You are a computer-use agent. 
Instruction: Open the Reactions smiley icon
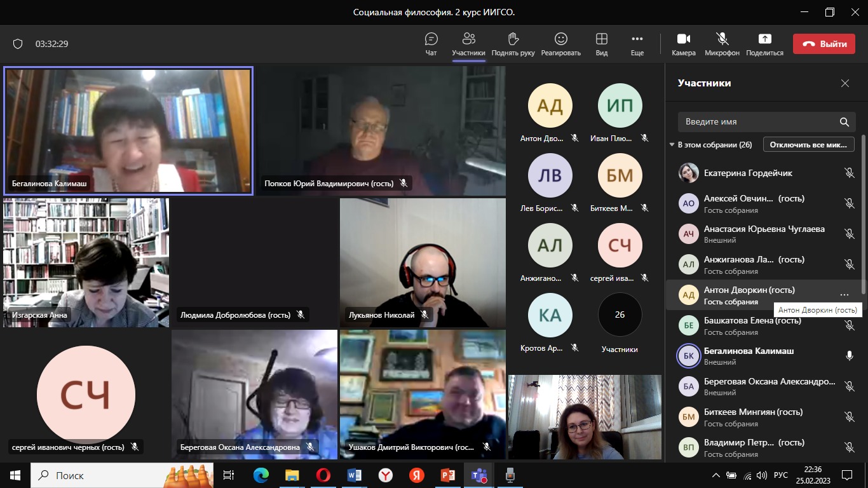(560, 39)
